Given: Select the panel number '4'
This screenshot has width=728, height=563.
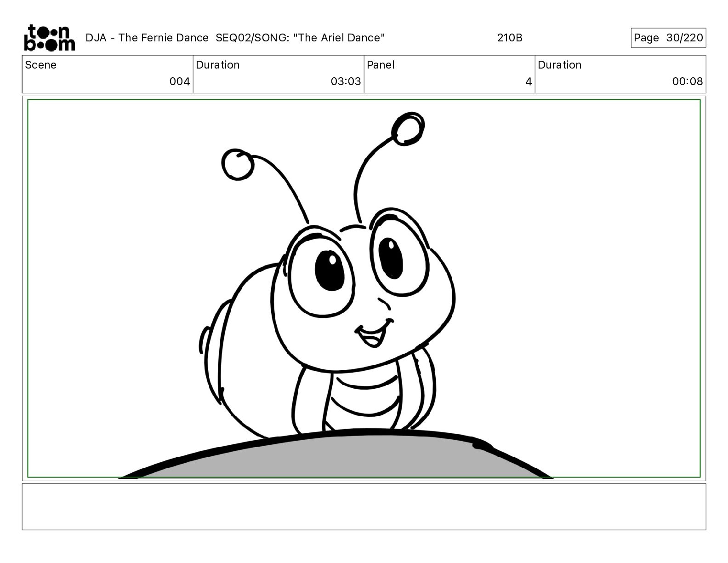Looking at the screenshot, I should [529, 81].
